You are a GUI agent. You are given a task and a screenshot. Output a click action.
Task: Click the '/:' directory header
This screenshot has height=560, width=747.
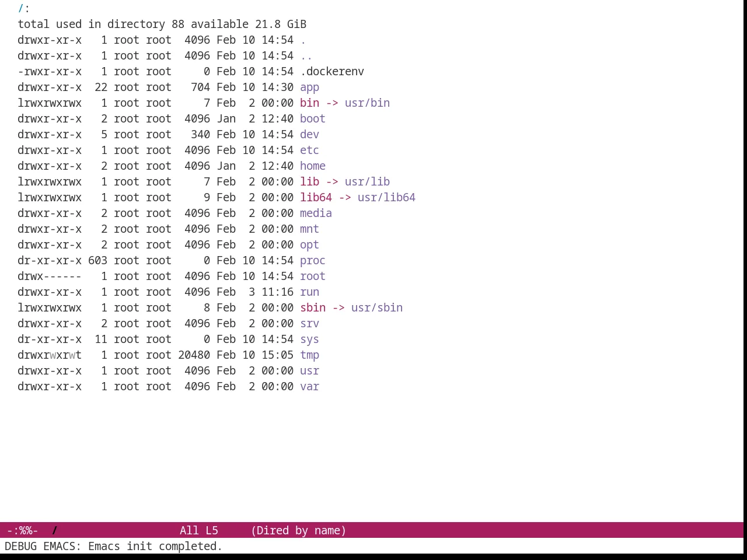[x=24, y=8]
